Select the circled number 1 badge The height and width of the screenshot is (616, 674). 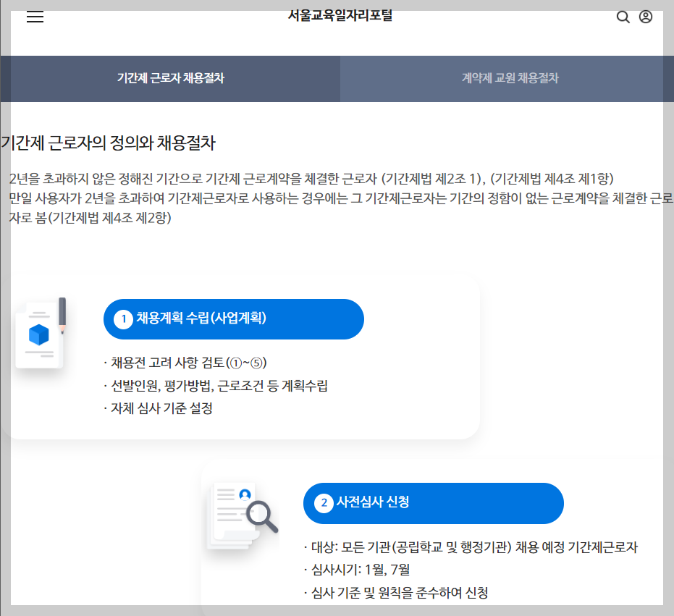124,318
